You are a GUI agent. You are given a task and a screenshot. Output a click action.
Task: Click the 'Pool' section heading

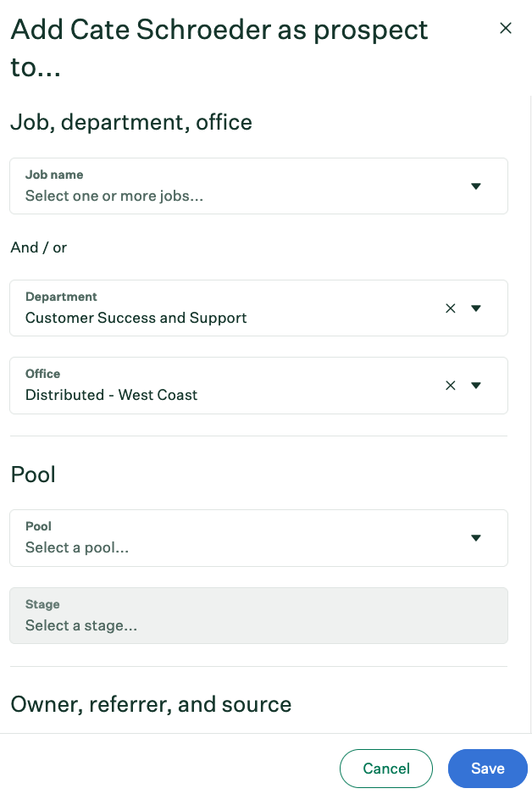click(x=33, y=475)
